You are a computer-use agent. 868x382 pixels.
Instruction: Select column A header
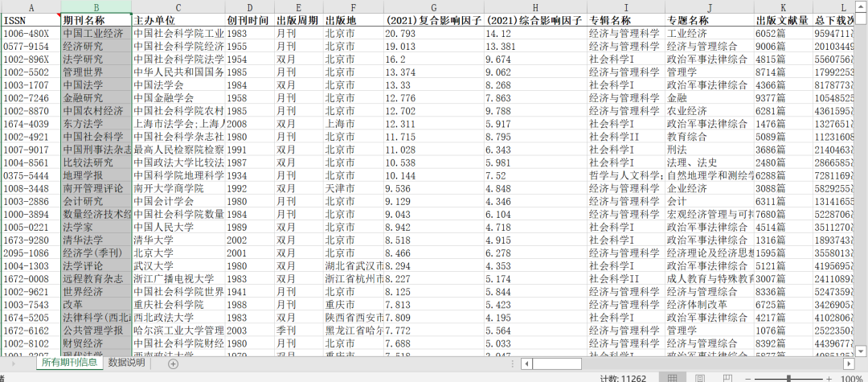tap(31, 7)
